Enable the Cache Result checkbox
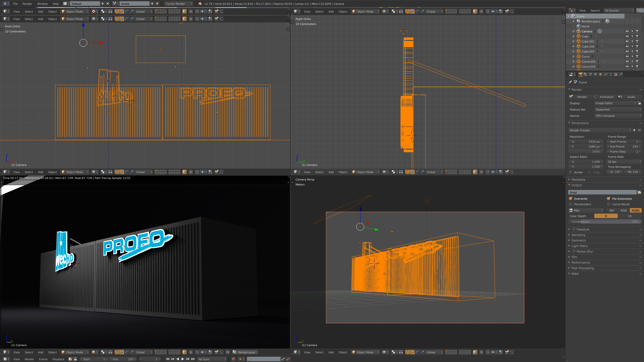The image size is (644, 362). tap(609, 204)
